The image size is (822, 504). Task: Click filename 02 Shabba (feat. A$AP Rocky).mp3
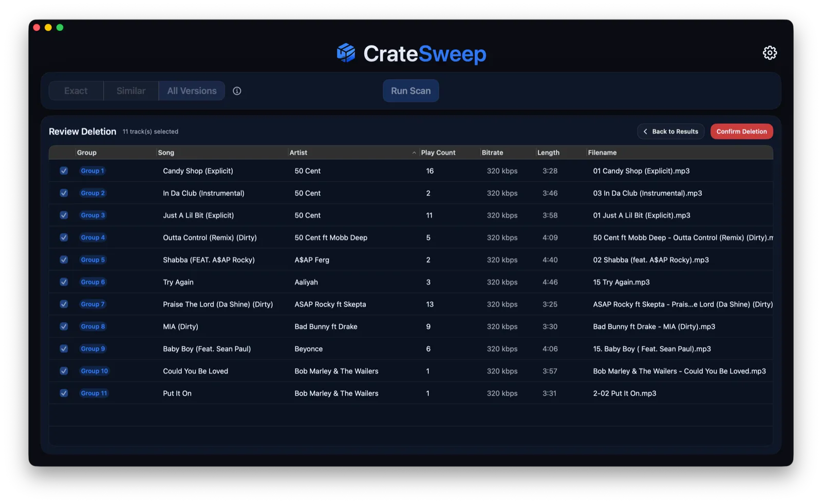point(651,260)
